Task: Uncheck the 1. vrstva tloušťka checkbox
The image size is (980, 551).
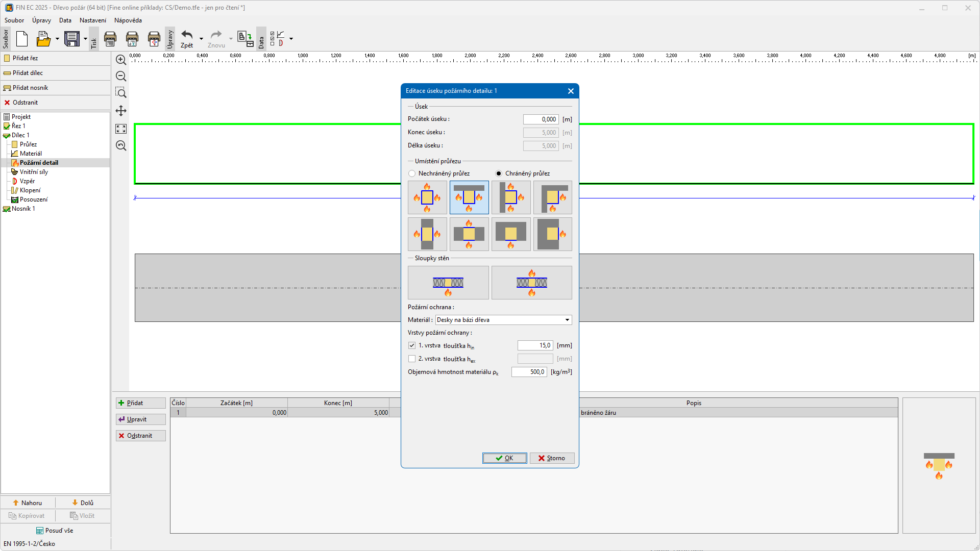Action: [x=412, y=345]
